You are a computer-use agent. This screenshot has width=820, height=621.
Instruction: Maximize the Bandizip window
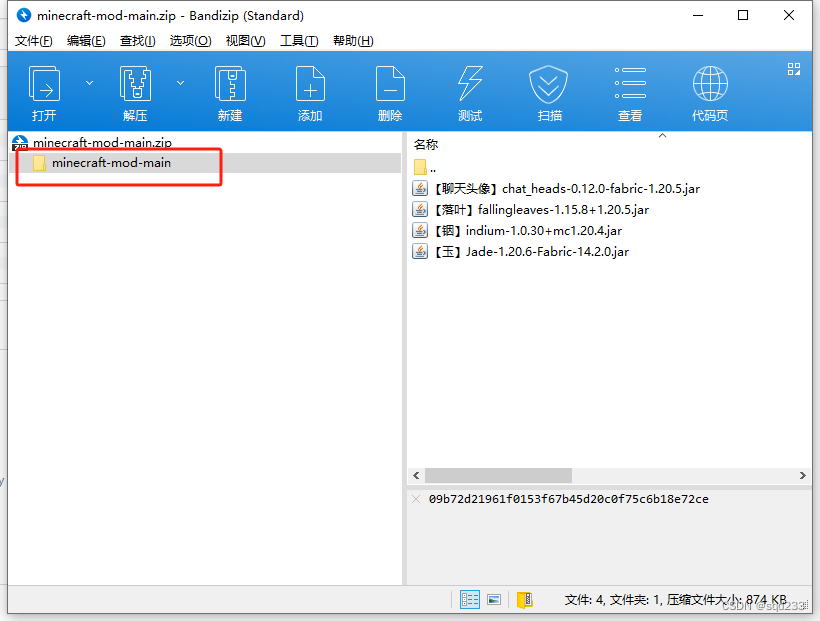(743, 15)
